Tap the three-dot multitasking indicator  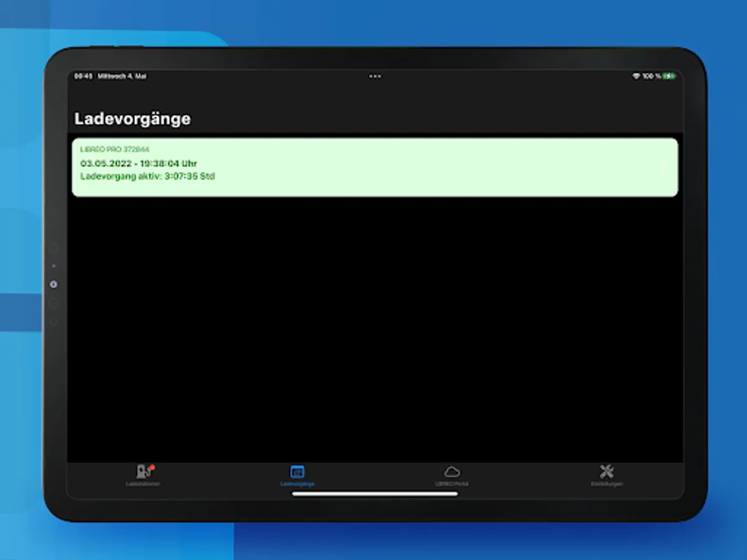(375, 76)
